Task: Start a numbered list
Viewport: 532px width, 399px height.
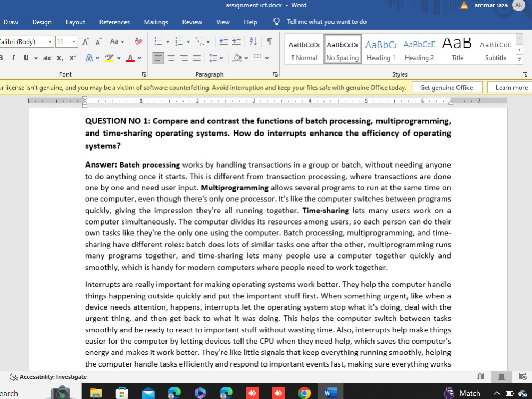Action: [x=179, y=41]
